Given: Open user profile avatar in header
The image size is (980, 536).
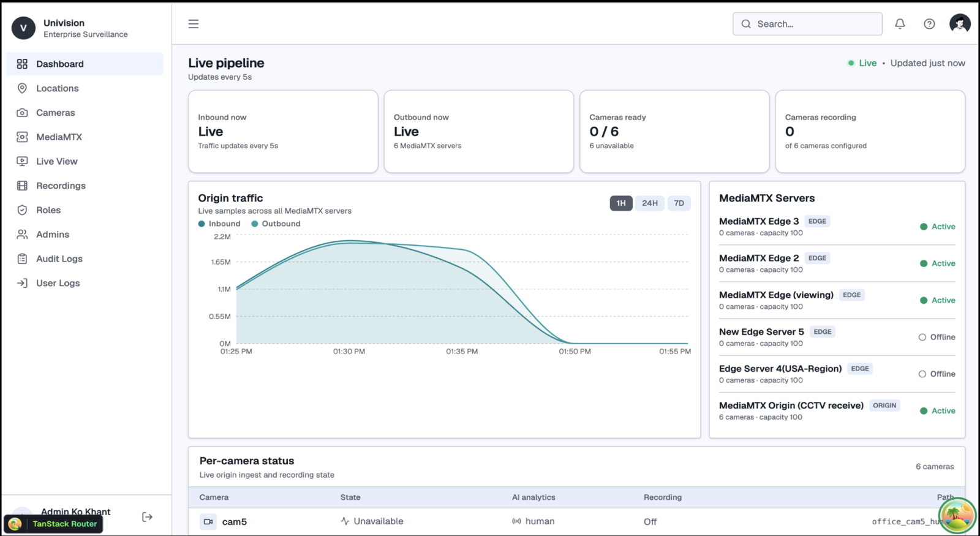Looking at the screenshot, I should (960, 24).
